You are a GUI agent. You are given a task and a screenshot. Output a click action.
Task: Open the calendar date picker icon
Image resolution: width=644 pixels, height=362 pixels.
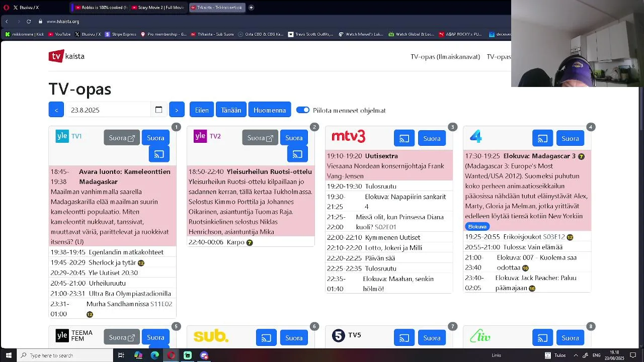158,110
